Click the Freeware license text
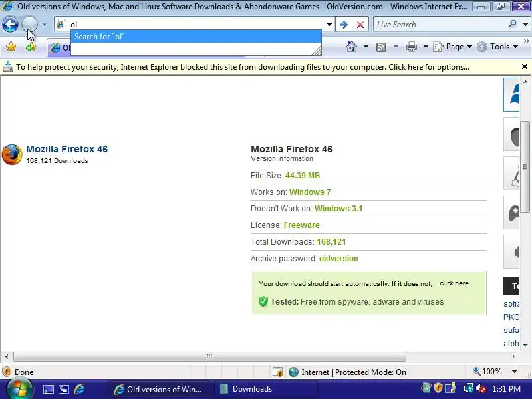 point(302,225)
